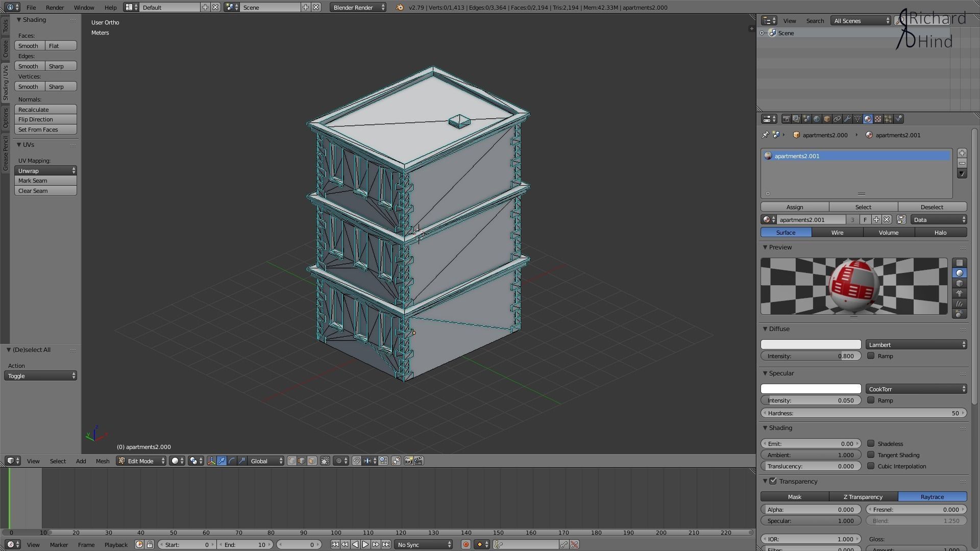Open the World properties tab

[x=817, y=119]
